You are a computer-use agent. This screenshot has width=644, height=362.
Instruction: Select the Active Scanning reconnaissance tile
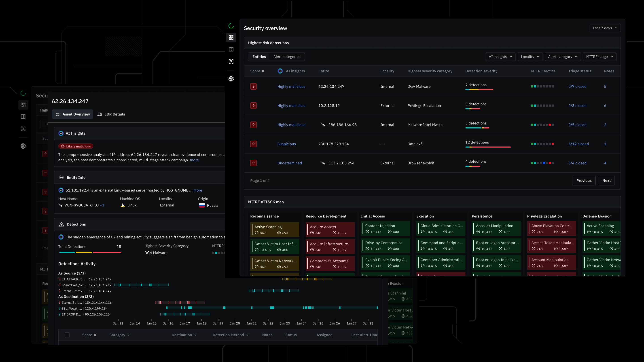pos(275,229)
